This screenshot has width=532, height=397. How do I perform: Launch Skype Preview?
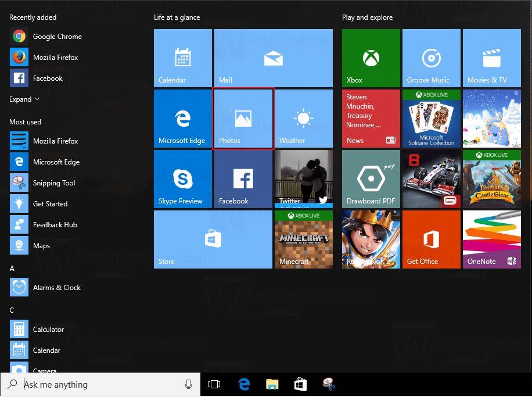point(183,178)
